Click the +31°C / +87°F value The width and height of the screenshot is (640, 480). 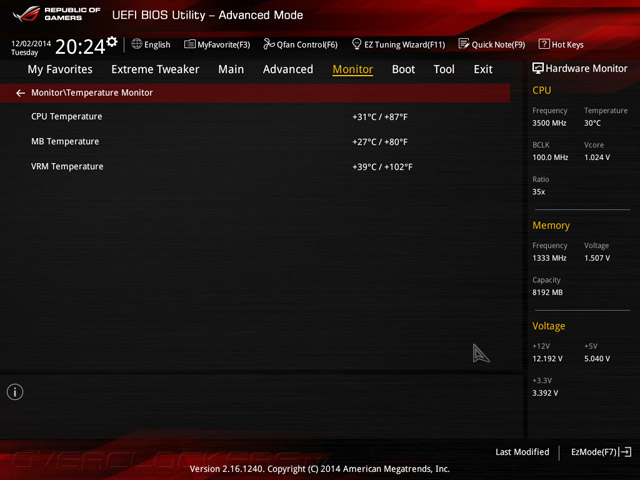(x=380, y=117)
